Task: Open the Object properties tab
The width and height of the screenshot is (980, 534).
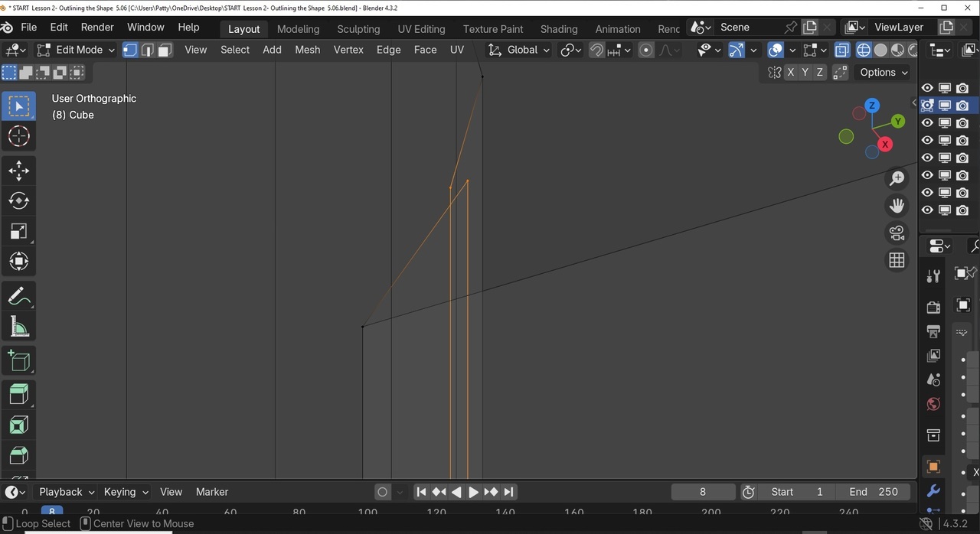Action: click(933, 466)
